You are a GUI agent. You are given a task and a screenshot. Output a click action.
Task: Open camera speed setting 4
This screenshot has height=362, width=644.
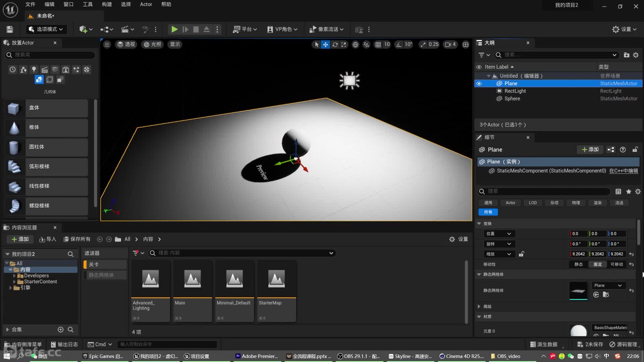(x=450, y=45)
